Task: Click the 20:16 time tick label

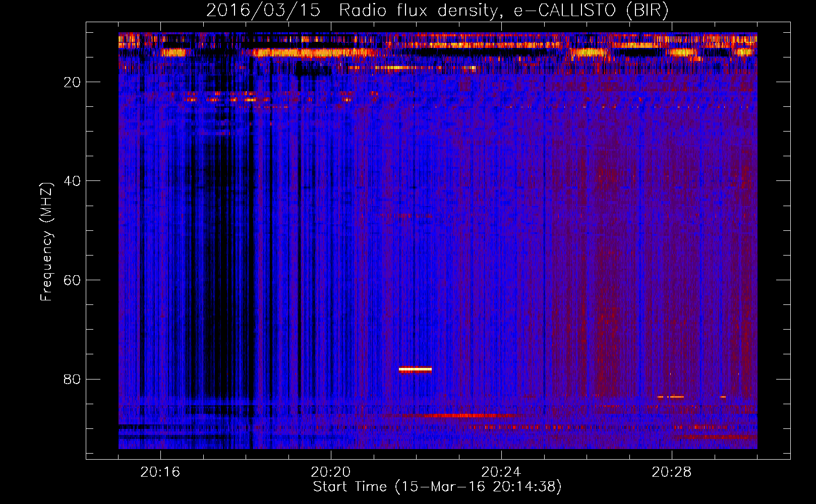Action: [160, 472]
